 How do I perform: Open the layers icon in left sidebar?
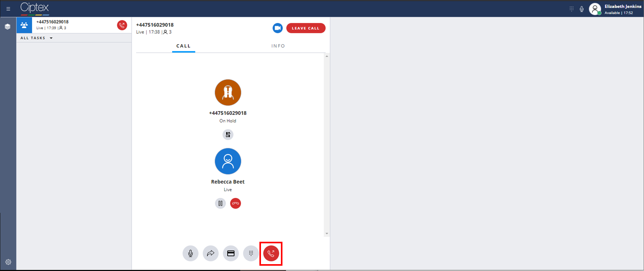[8, 27]
